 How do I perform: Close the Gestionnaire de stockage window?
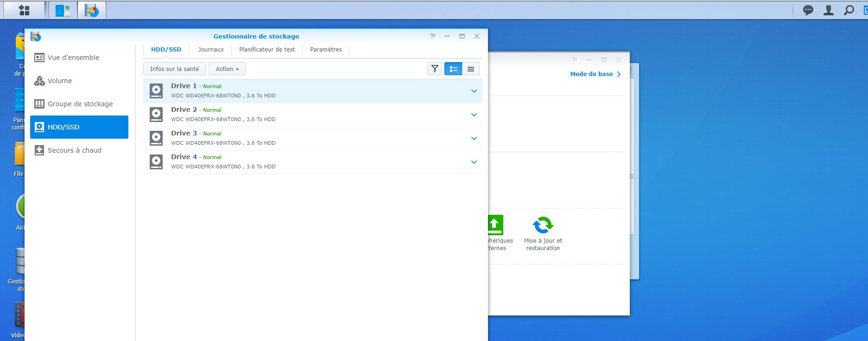(477, 36)
